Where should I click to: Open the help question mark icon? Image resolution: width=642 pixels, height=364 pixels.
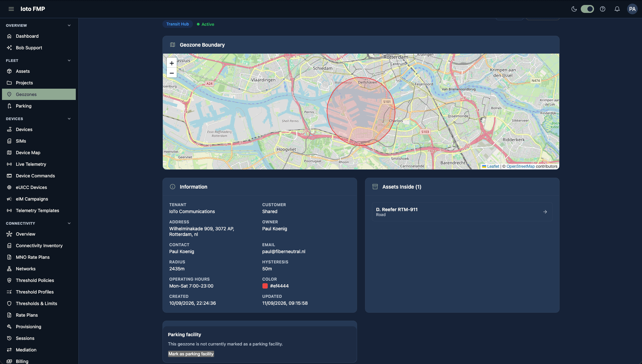point(603,9)
